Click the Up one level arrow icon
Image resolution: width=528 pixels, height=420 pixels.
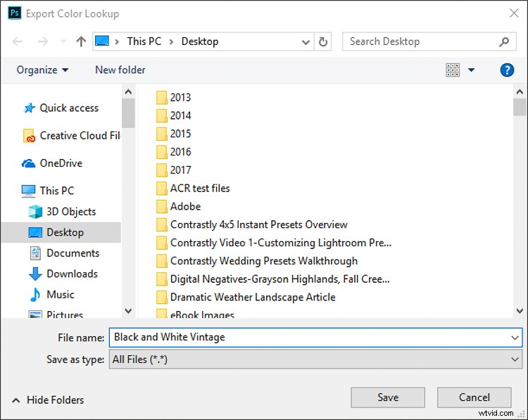81,42
